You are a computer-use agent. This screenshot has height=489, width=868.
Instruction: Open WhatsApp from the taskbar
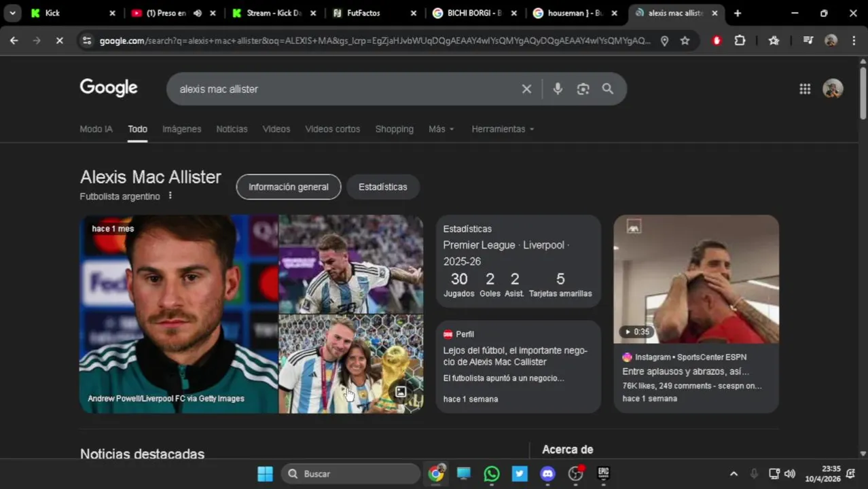[x=492, y=473]
